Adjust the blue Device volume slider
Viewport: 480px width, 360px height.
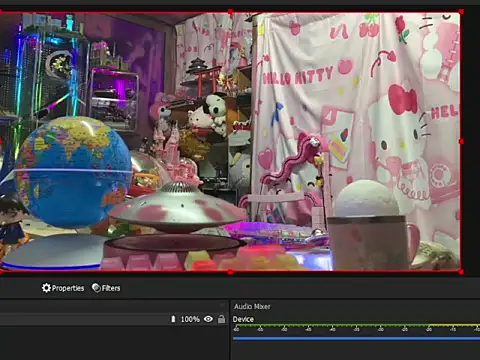click(356, 338)
